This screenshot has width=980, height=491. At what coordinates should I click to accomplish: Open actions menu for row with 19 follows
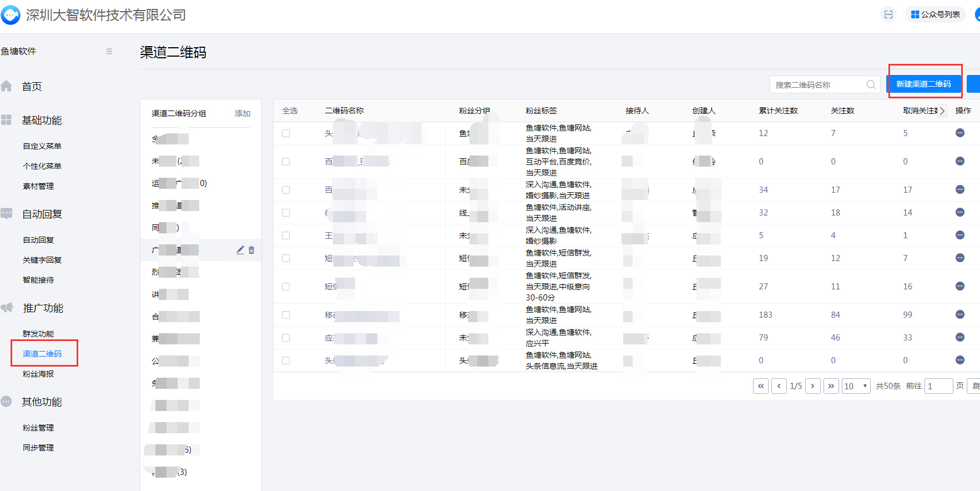pyautogui.click(x=960, y=258)
